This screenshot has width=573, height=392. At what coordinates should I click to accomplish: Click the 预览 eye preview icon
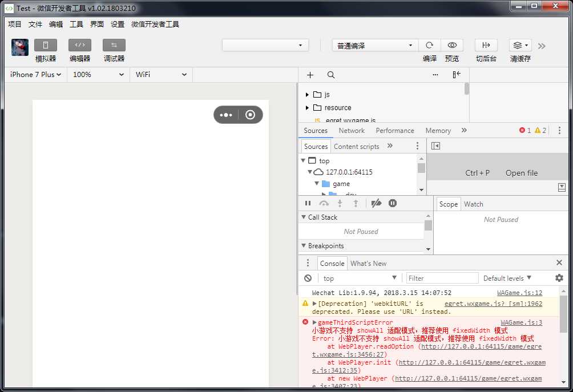click(x=452, y=45)
